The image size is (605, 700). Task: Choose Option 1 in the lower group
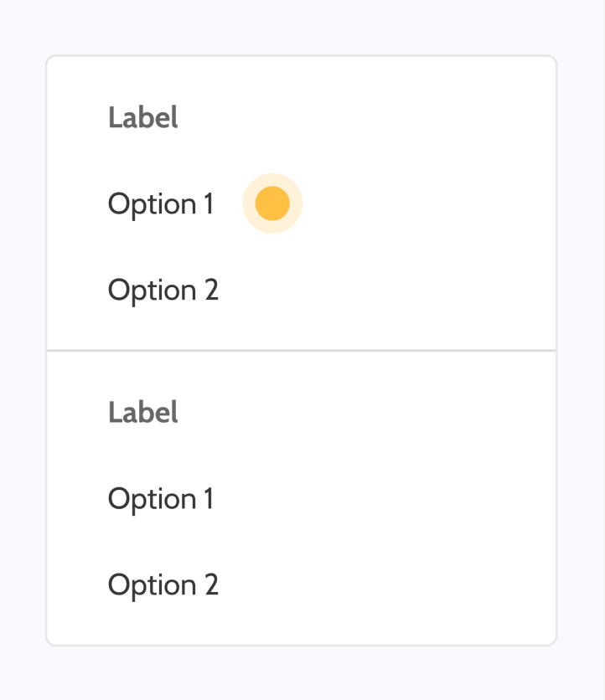(x=161, y=499)
